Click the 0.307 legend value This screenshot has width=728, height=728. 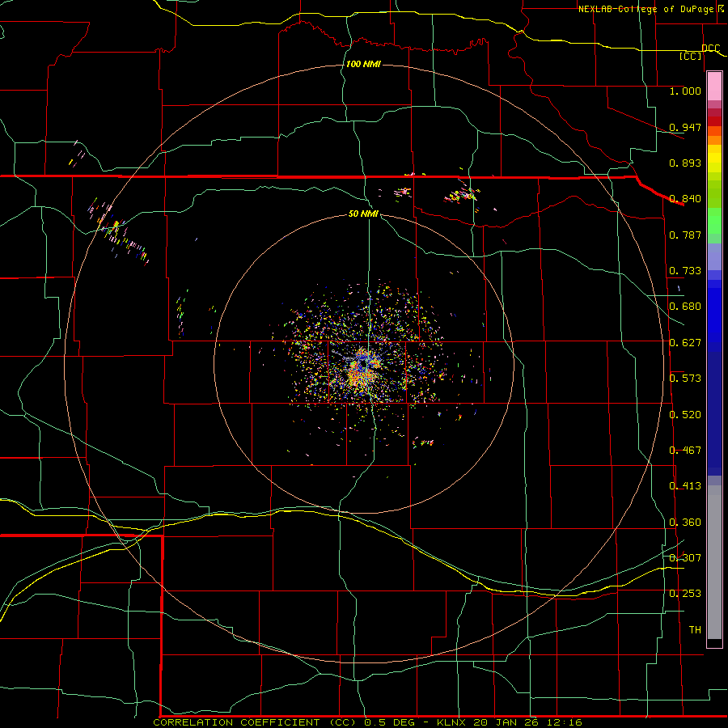pyautogui.click(x=685, y=558)
